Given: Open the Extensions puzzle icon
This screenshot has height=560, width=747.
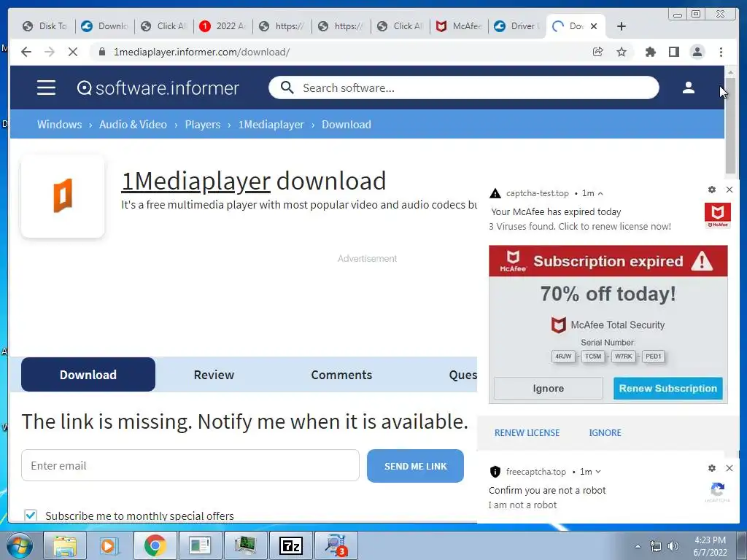Looking at the screenshot, I should coord(650,52).
